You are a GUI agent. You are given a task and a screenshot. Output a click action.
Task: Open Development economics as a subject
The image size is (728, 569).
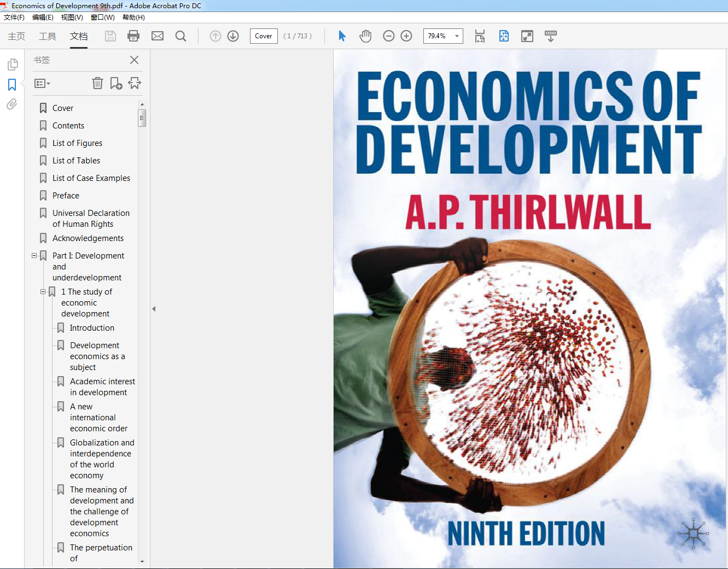(97, 356)
